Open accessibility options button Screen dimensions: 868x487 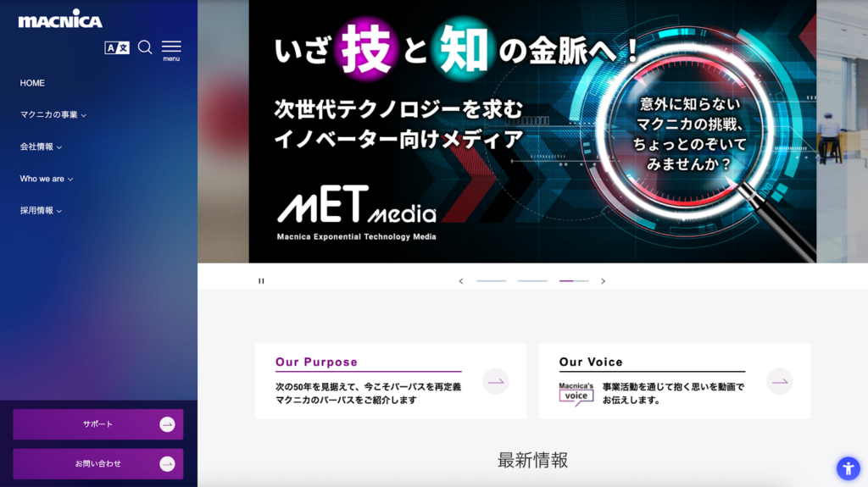[848, 468]
